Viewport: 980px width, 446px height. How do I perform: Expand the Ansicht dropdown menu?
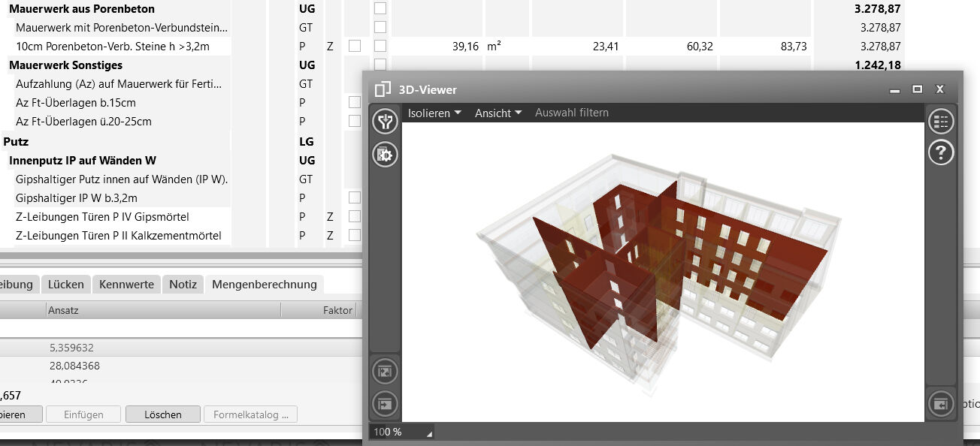(498, 113)
